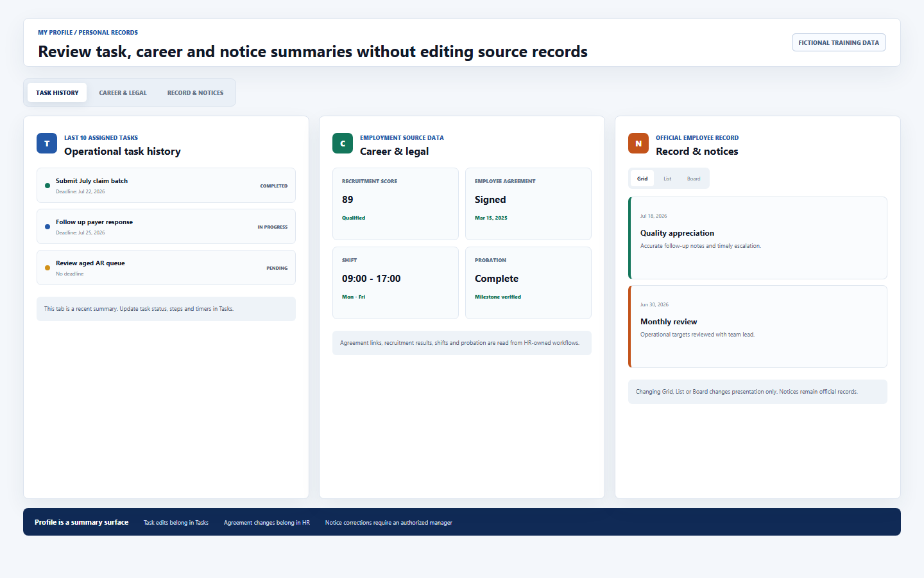Open the Record & Notices tab
This screenshot has height=578, width=924.
195,92
